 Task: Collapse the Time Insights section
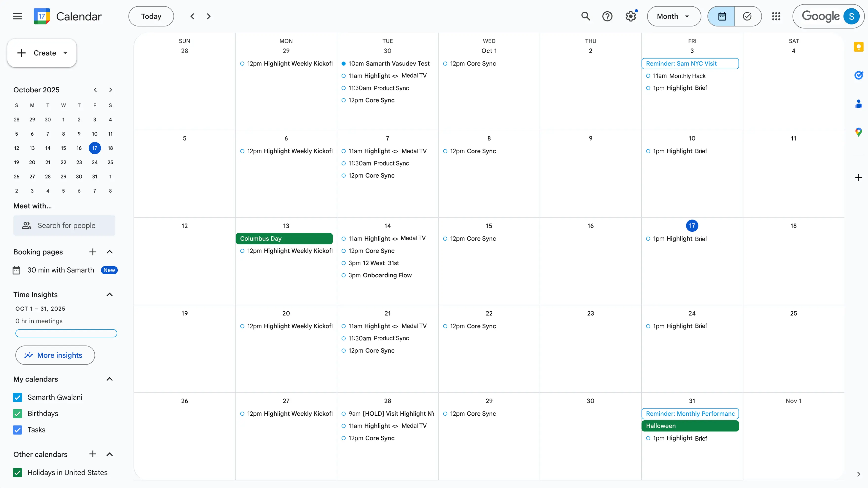coord(109,295)
